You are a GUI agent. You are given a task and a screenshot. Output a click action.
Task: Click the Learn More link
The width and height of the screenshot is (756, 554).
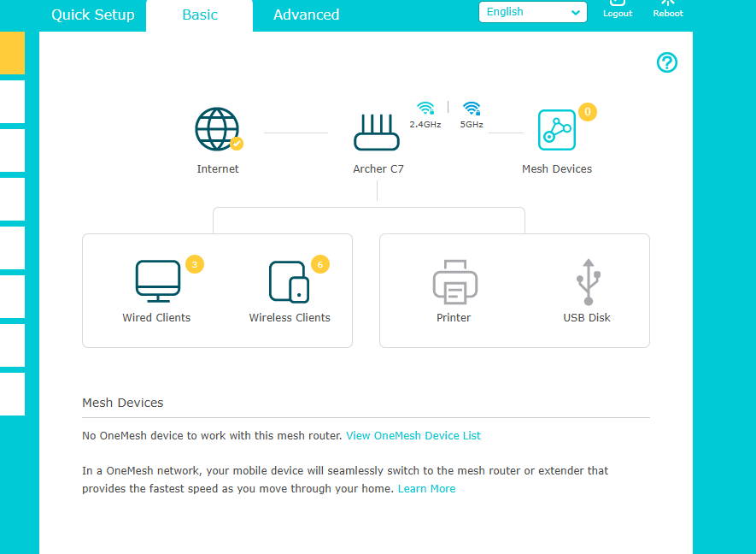click(427, 489)
